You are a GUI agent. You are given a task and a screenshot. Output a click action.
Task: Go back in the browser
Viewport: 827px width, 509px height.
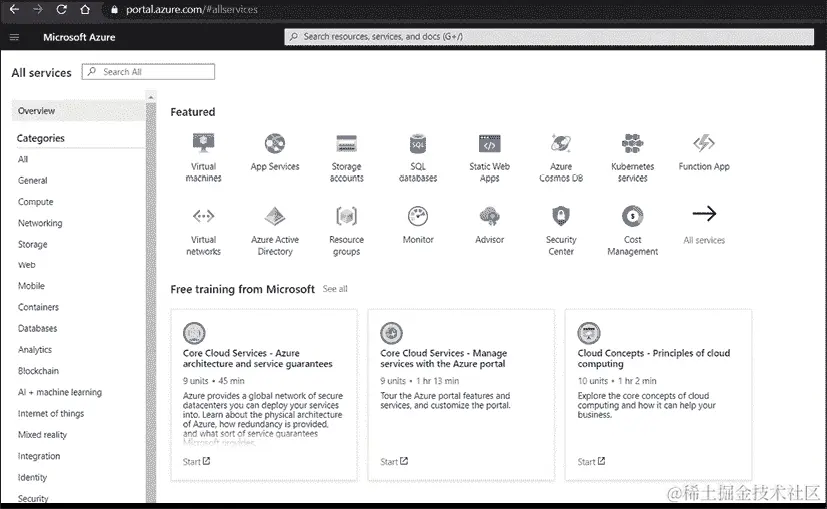pyautogui.click(x=14, y=9)
